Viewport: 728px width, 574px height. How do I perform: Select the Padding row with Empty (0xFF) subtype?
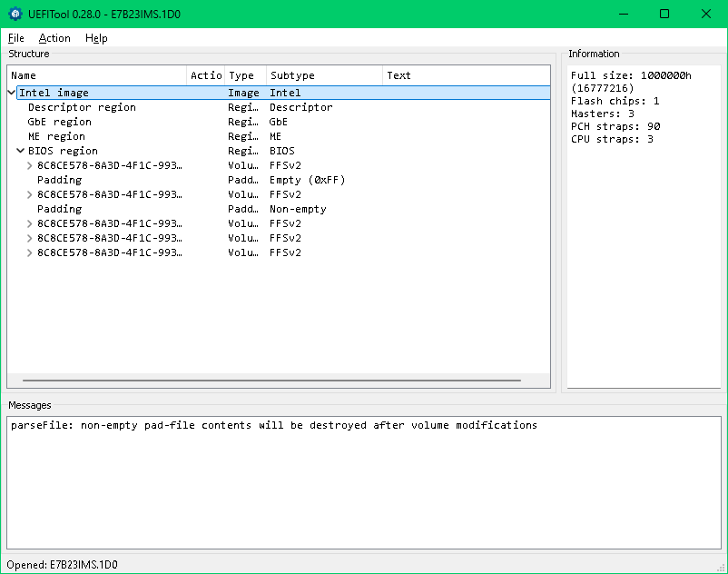(x=279, y=180)
